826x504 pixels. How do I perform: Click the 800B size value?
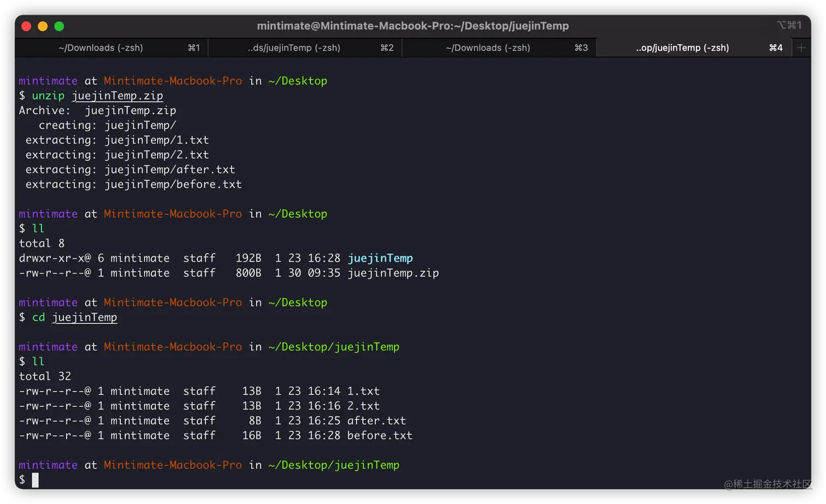249,272
